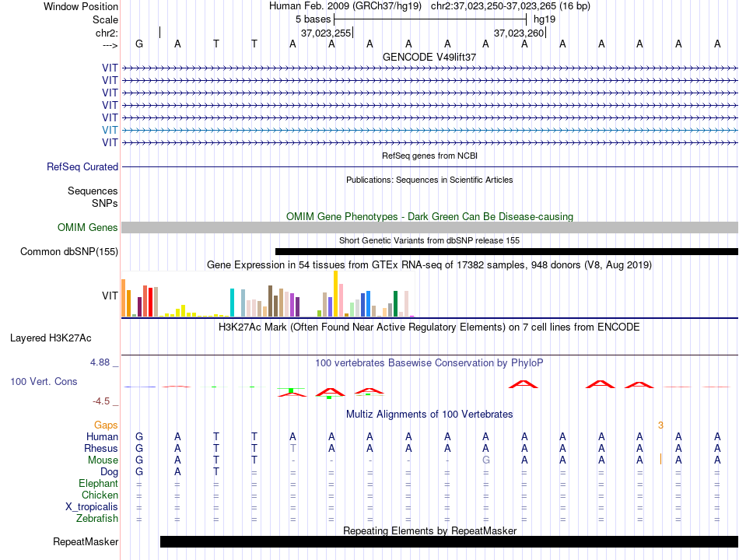Open the RefSeq Curated track label
739x560 pixels.
[x=82, y=167]
